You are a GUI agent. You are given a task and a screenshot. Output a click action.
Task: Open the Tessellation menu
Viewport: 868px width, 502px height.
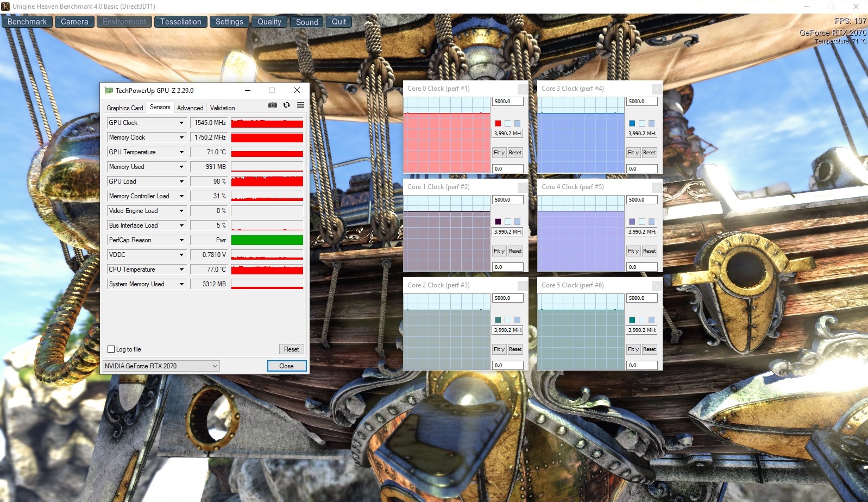pos(181,22)
